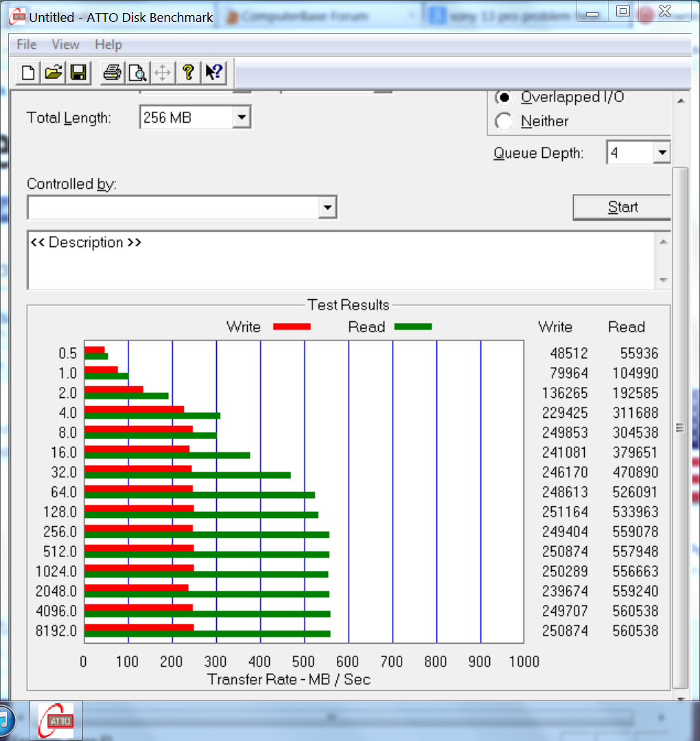Viewport: 700px width, 741px height.
Task: Click the read value 526091
Action: click(x=635, y=493)
